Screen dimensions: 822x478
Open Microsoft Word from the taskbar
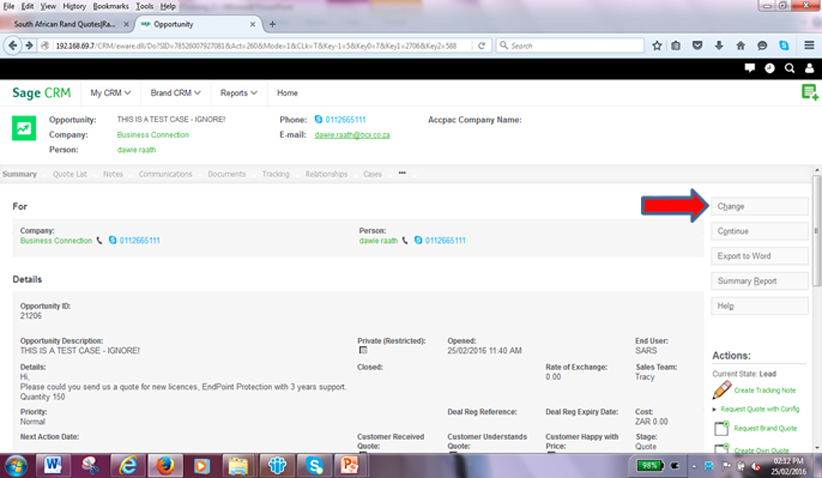(52, 465)
